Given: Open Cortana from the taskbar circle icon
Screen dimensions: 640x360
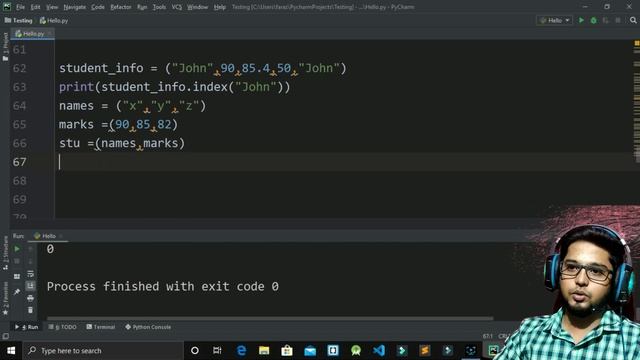Looking at the screenshot, I should tap(195, 351).
